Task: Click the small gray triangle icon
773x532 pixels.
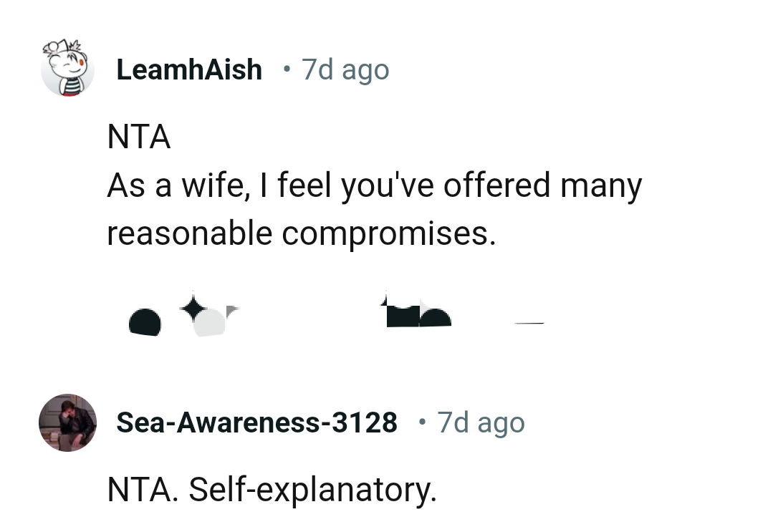Action: (231, 310)
